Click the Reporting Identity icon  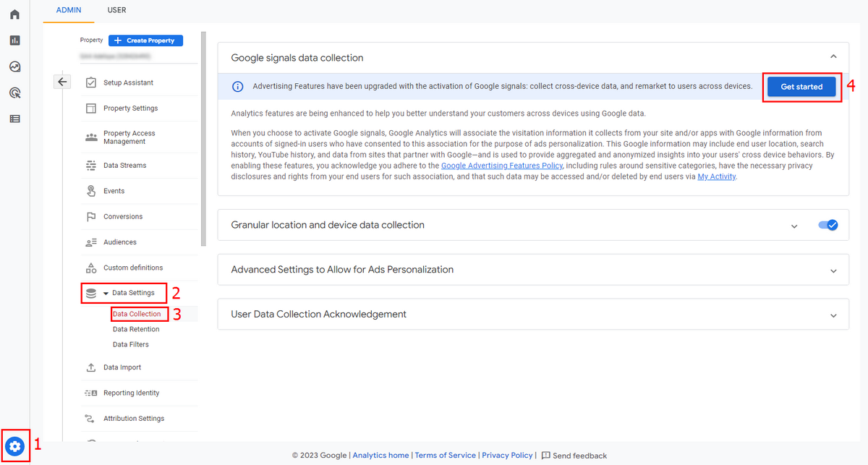[91, 393]
